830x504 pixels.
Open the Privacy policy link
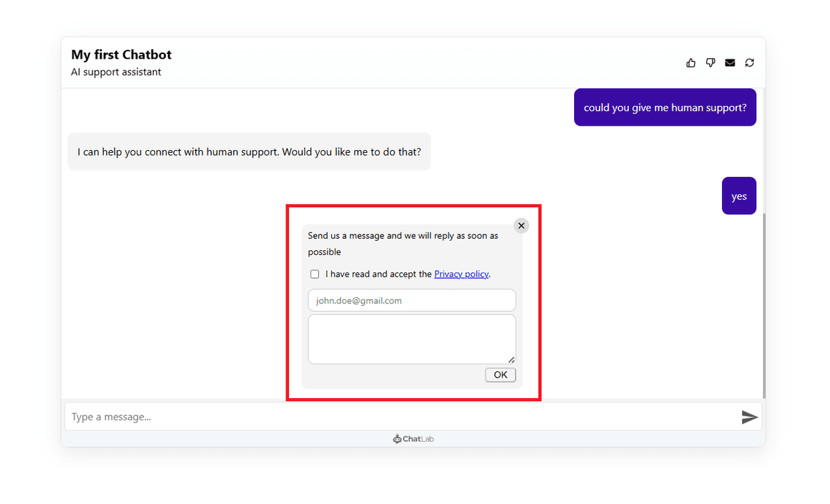(461, 274)
